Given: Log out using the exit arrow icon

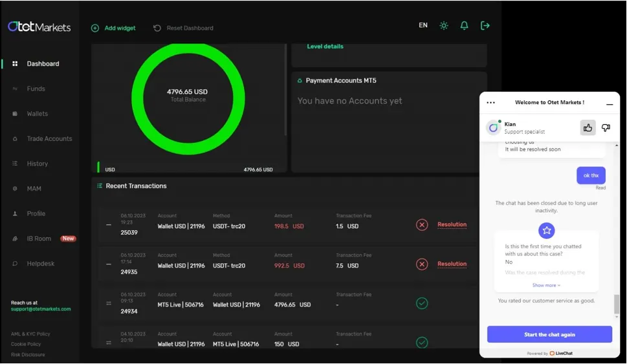Looking at the screenshot, I should [485, 26].
